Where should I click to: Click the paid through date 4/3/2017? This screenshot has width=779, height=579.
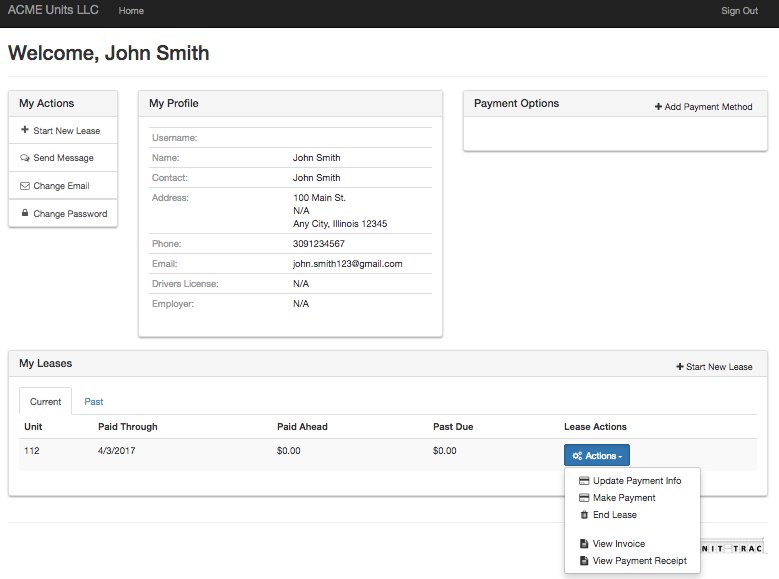pos(116,451)
